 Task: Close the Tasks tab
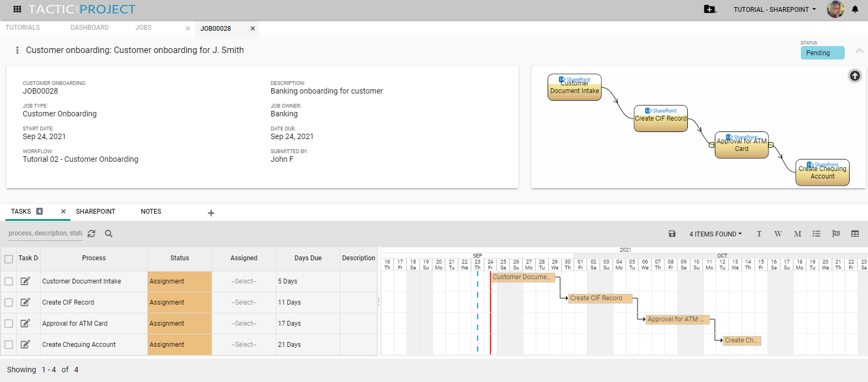(x=63, y=212)
